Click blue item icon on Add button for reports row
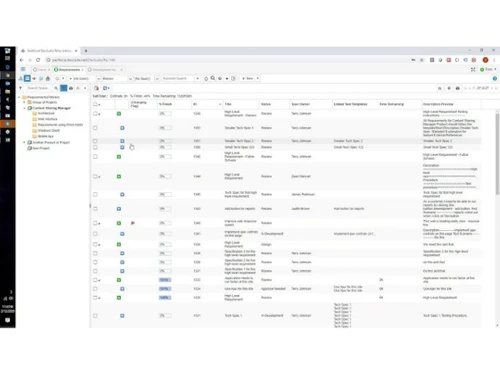This screenshot has width=500, height=375. coord(119,209)
